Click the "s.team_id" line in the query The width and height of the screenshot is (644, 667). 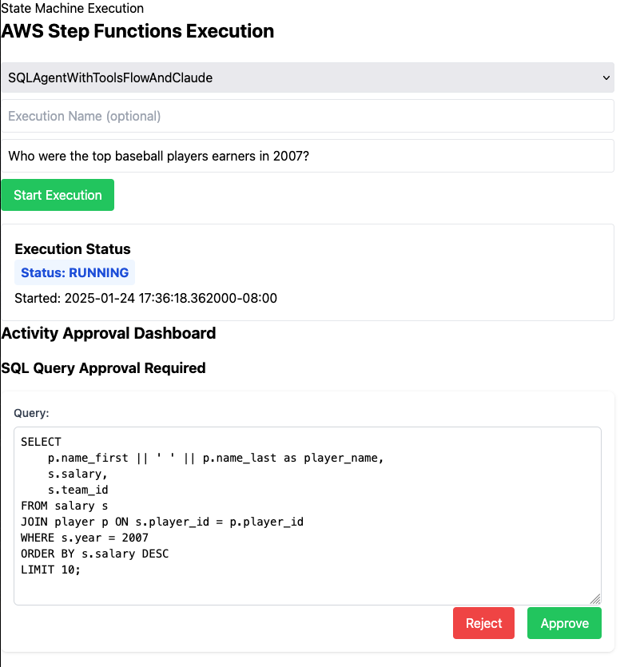tap(78, 490)
